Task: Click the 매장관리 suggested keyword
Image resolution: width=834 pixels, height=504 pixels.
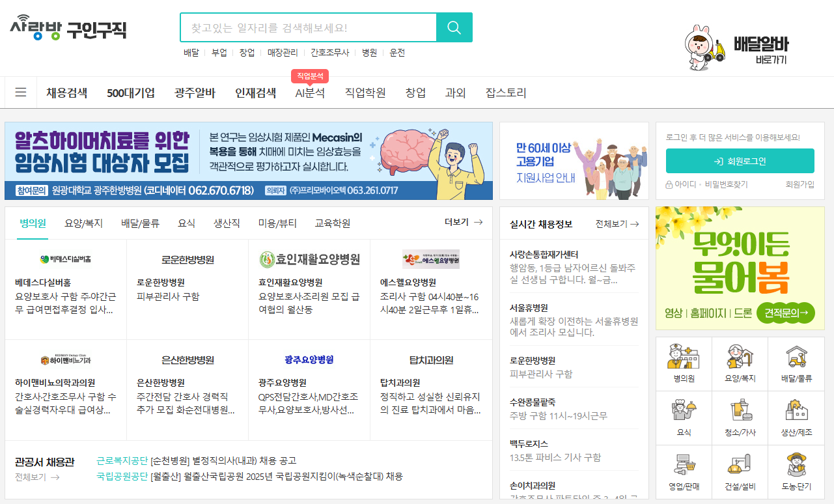Action: 283,53
